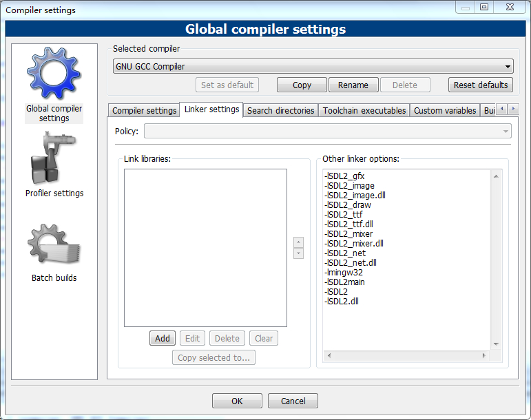Open the Policy dropdown
531x420 pixels.
coord(327,131)
